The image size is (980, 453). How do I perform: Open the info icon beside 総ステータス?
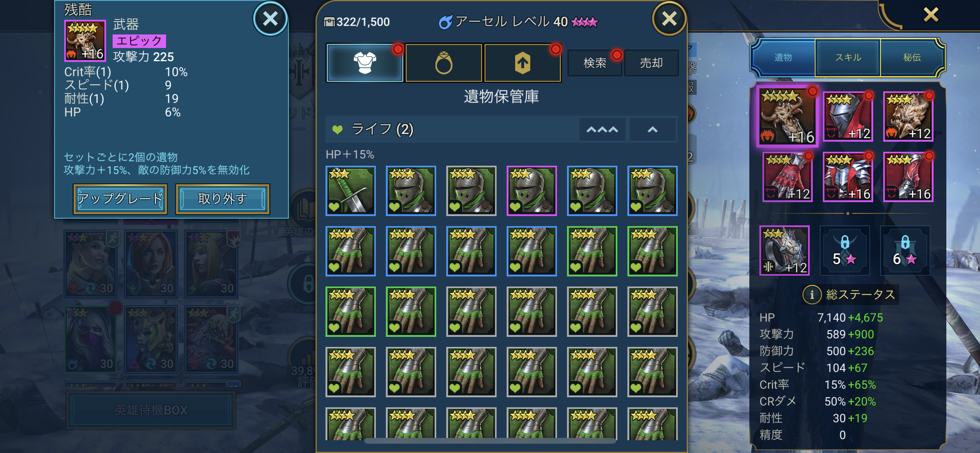point(812,295)
